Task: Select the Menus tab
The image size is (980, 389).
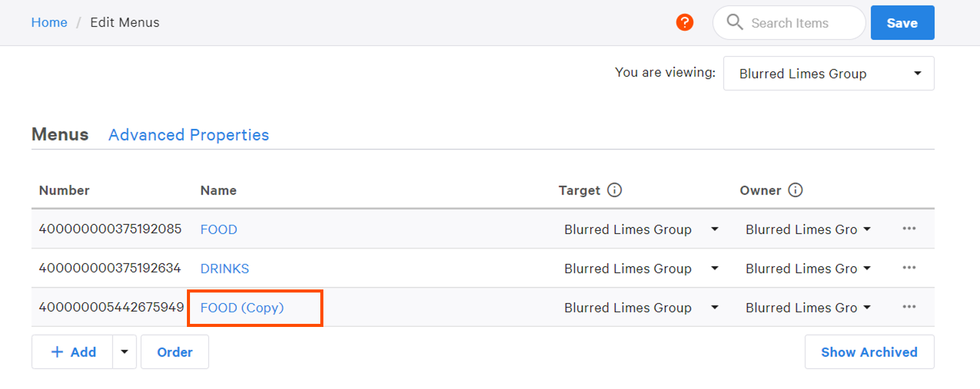Action: tap(60, 135)
